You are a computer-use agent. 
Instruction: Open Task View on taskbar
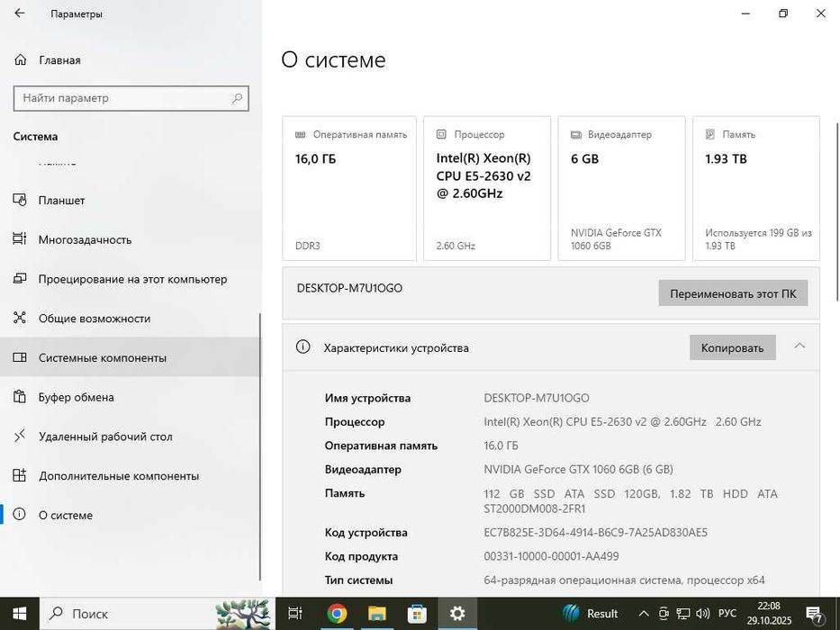tap(295, 614)
